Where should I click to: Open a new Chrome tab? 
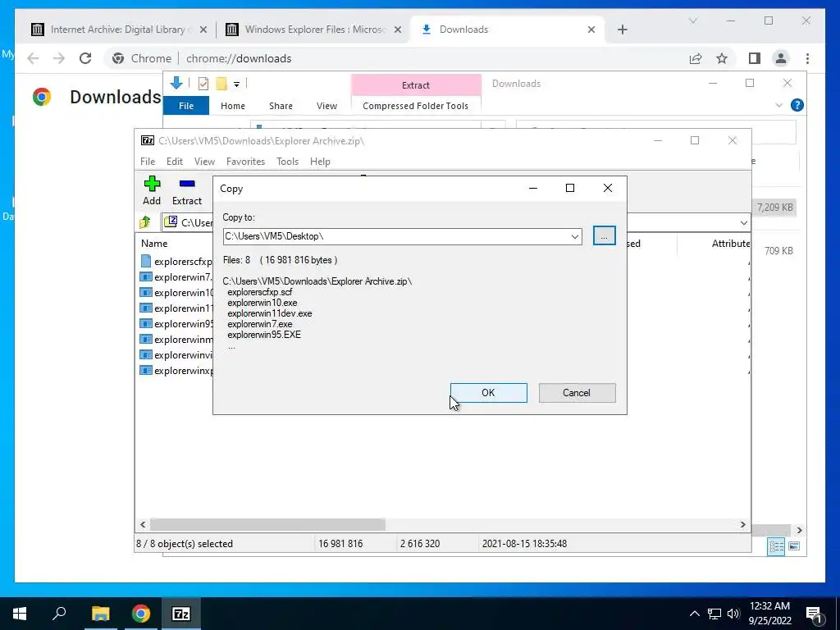tap(622, 30)
